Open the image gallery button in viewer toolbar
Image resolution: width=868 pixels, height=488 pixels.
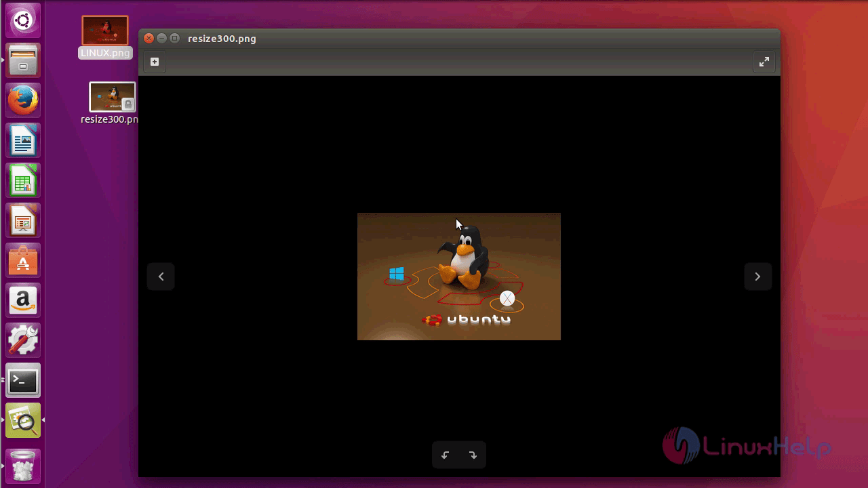pyautogui.click(x=155, y=62)
